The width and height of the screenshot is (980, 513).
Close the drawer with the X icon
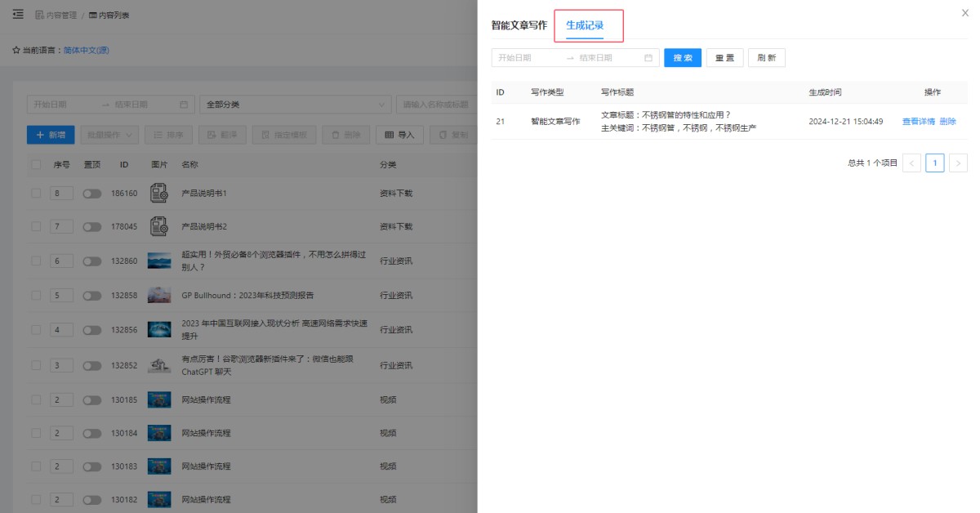[x=965, y=13]
